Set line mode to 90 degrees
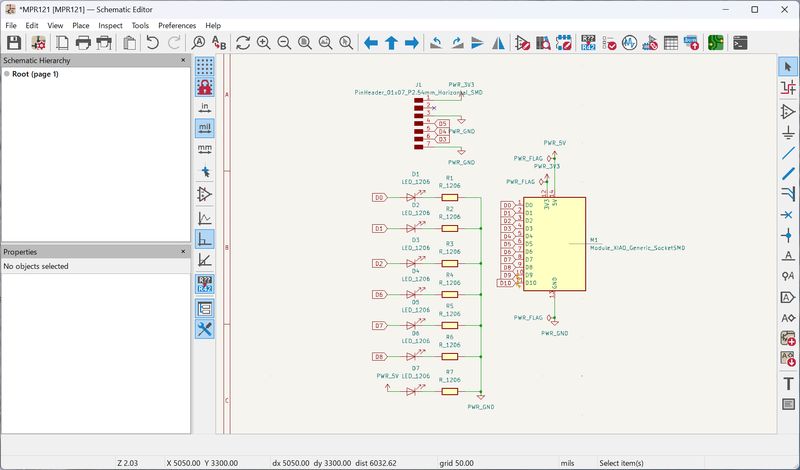800x470 pixels. [205, 239]
